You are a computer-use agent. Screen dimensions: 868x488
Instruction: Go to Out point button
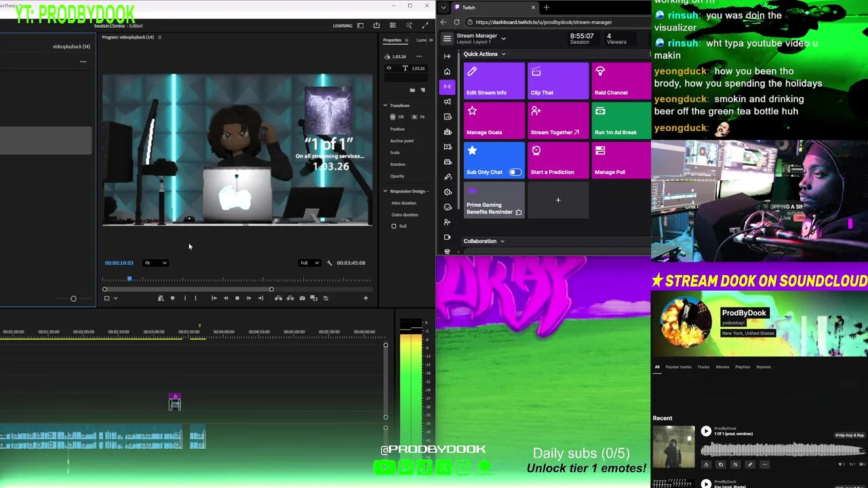(x=260, y=298)
